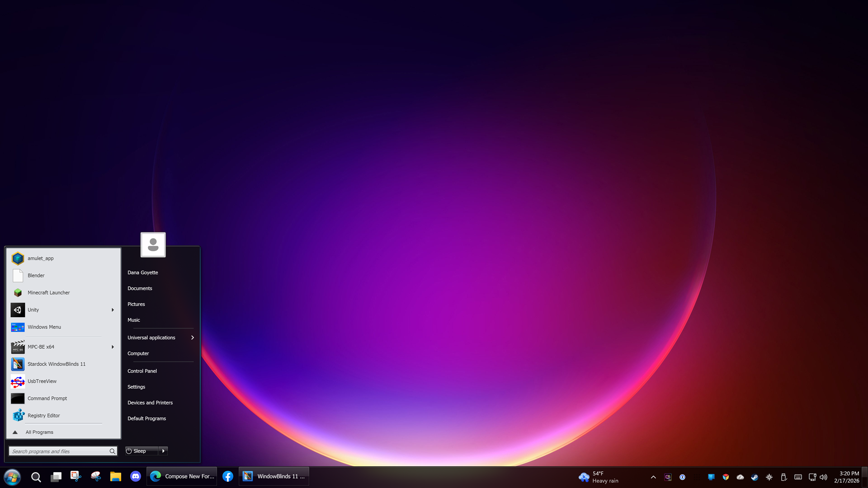This screenshot has width=868, height=488.
Task: Click the Search programs and files box
Action: (59, 451)
